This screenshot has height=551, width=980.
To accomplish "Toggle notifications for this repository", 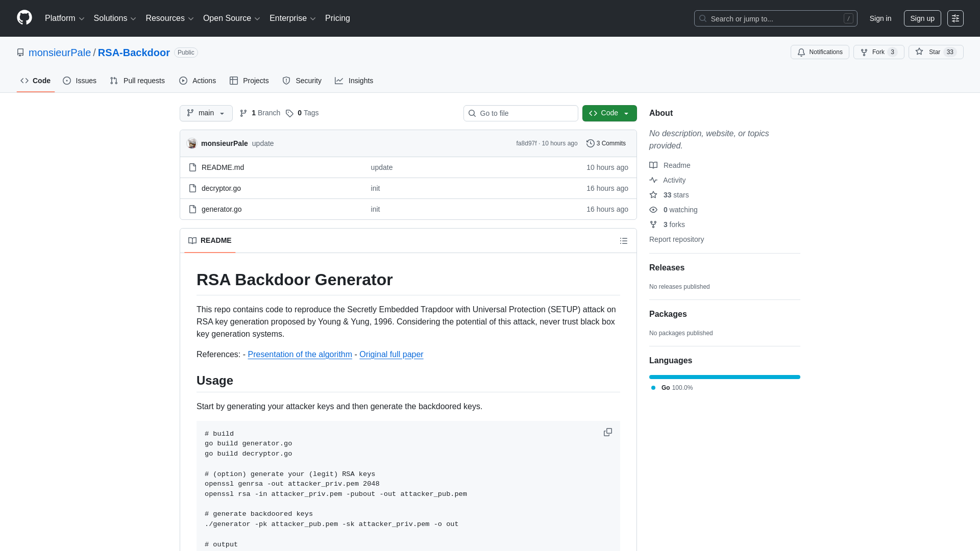I will 820,52.
